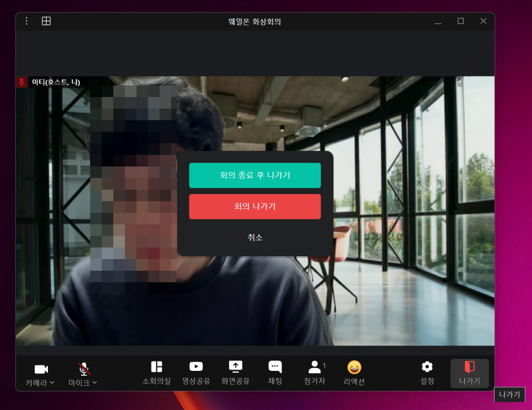Cancel the dialog with 취소
The width and height of the screenshot is (532, 410).
click(255, 238)
